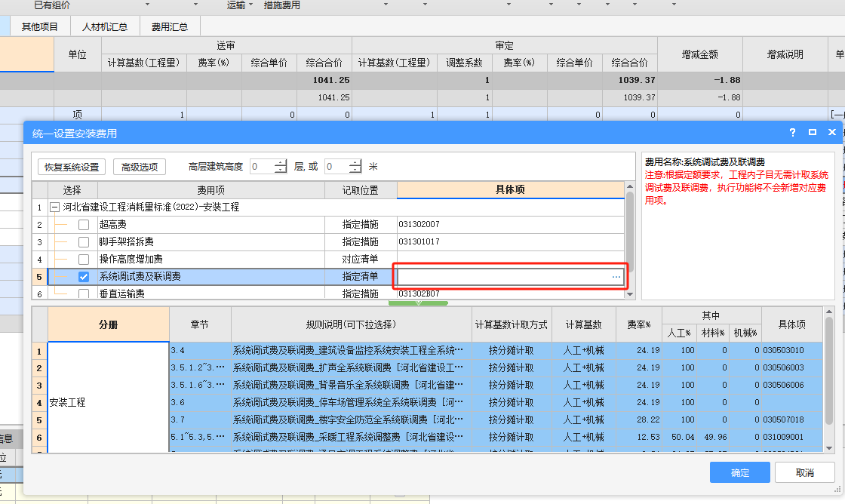Image resolution: width=845 pixels, height=504 pixels.
Task: Check the 超高费 checkbox
Action: [84, 224]
